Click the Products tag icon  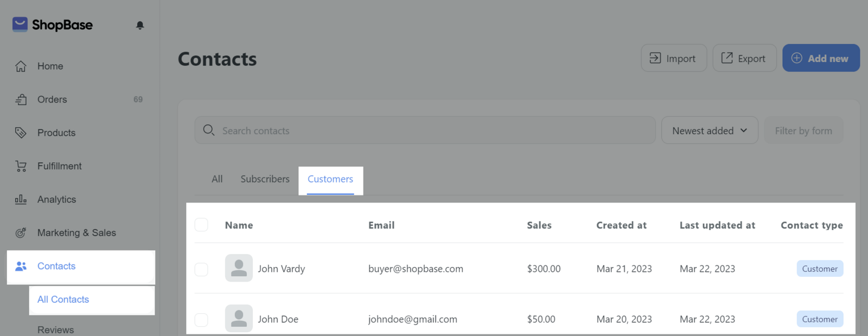click(21, 132)
